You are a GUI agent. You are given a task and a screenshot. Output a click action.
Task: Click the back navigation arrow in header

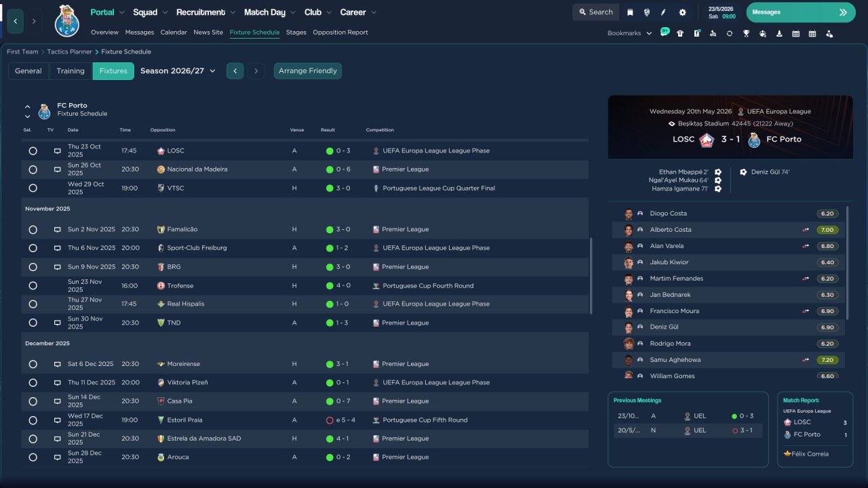pyautogui.click(x=15, y=21)
